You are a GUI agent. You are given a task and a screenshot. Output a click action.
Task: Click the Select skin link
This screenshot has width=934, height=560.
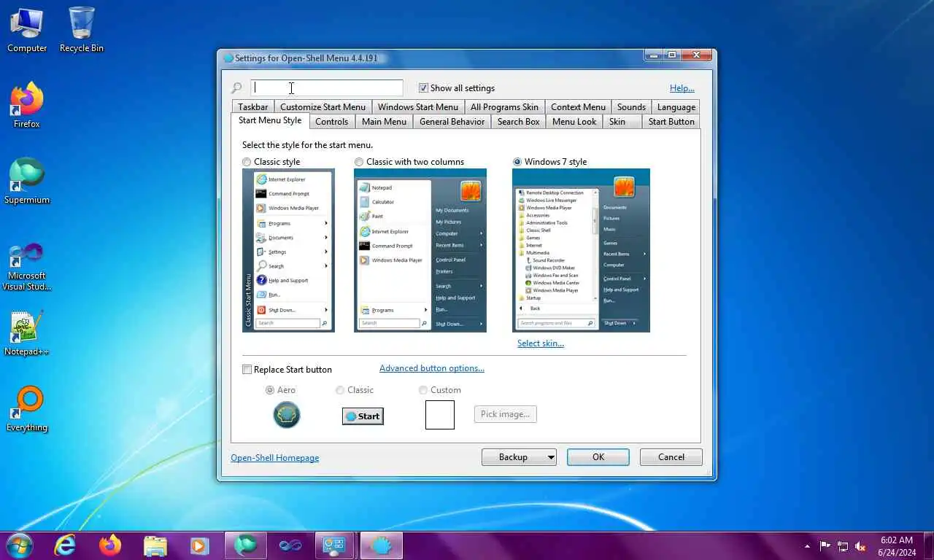[x=541, y=343]
